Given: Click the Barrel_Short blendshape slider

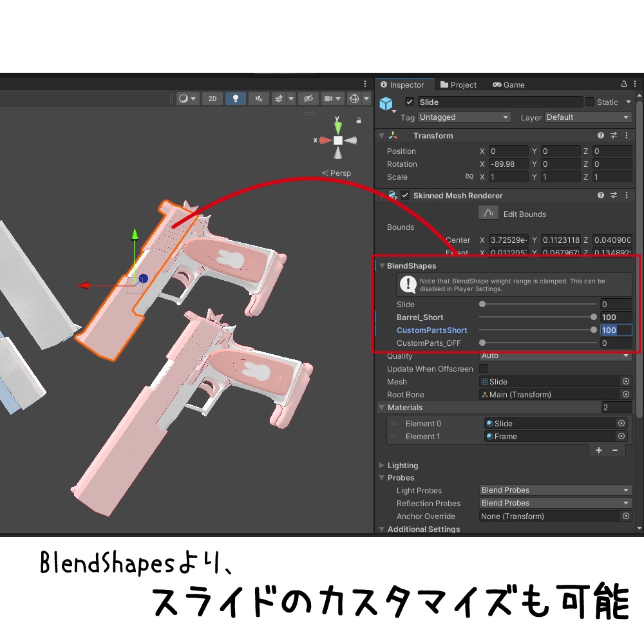Looking at the screenshot, I should (538, 317).
